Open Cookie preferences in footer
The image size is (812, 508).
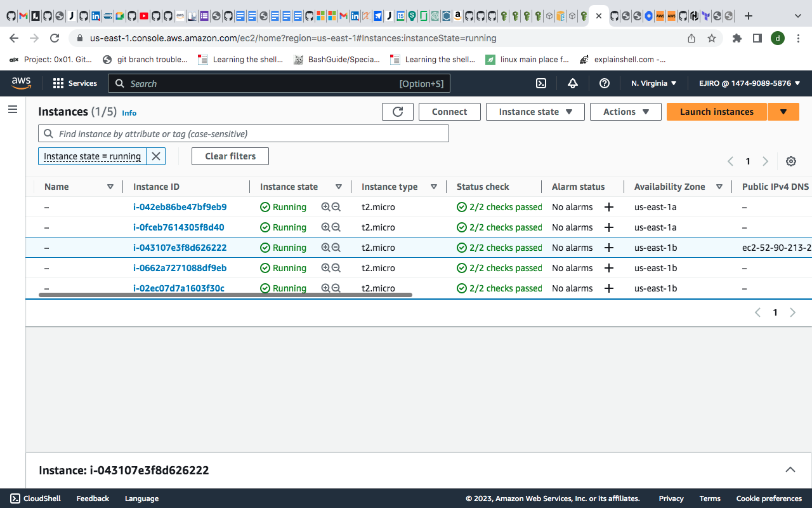[769, 498]
